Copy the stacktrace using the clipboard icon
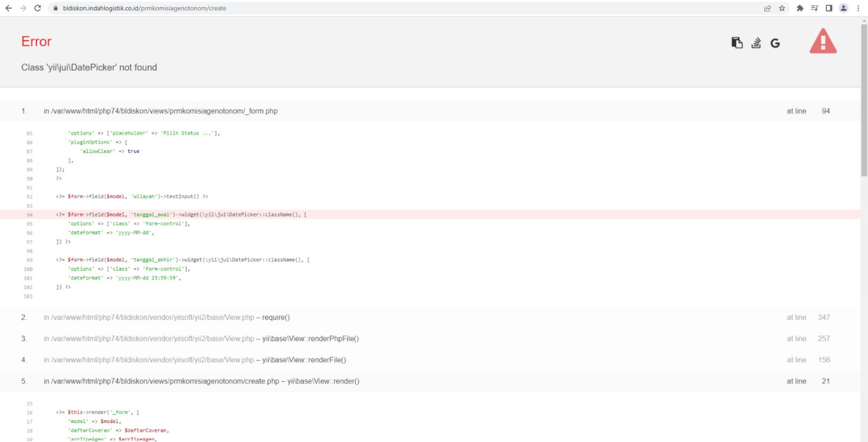Viewport: 868px width, 442px height. [737, 43]
